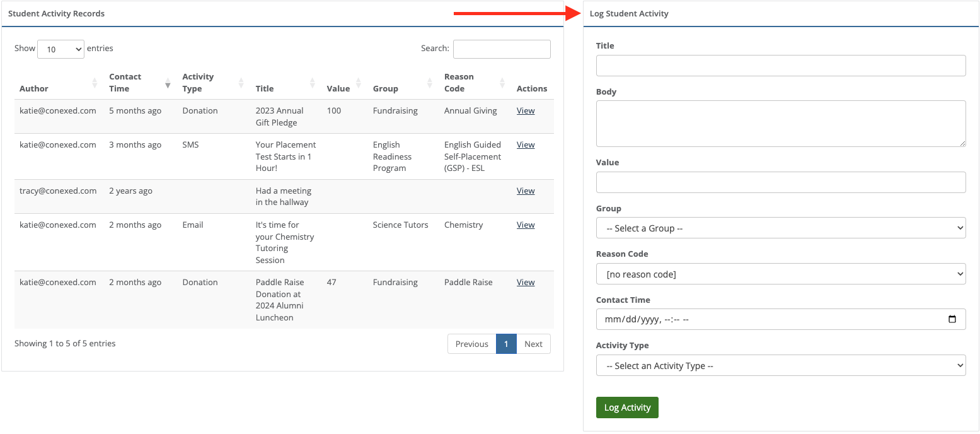Open the Show entries dropdown
The height and width of the screenshot is (434, 980).
61,49
